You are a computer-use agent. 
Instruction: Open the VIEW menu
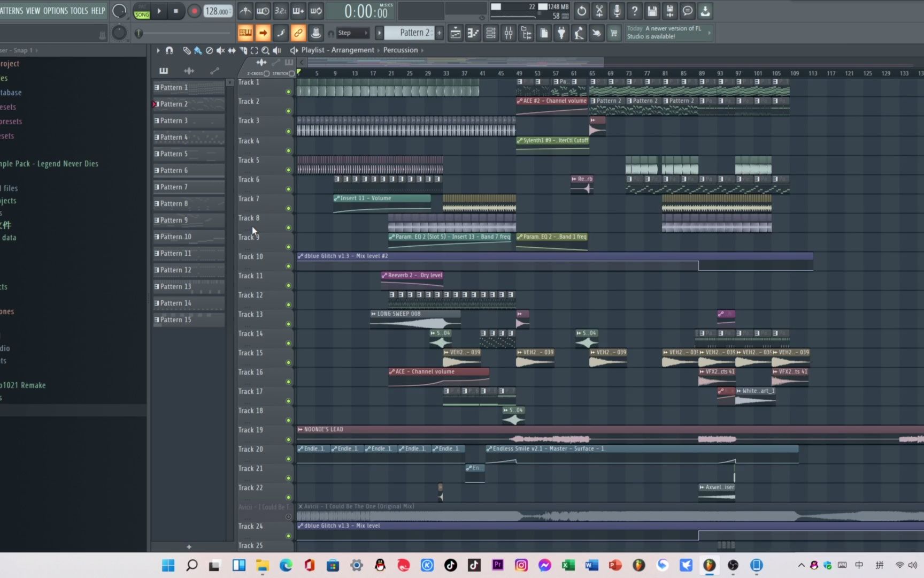(x=33, y=11)
